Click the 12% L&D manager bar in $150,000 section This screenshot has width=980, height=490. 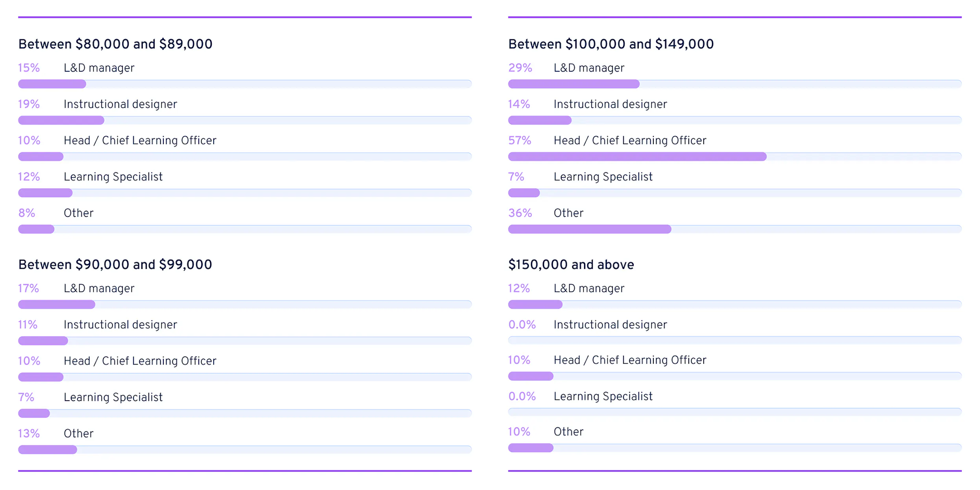[735, 304]
